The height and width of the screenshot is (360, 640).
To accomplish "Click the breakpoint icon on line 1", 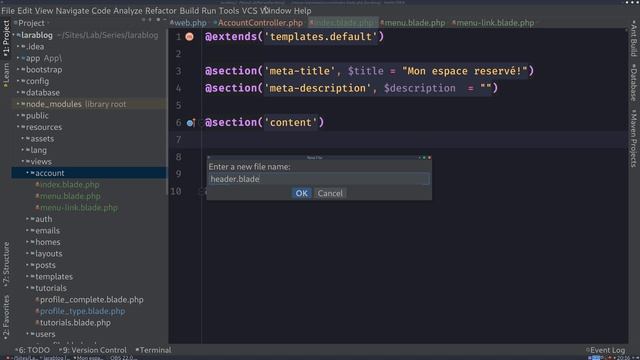I will tap(189, 37).
